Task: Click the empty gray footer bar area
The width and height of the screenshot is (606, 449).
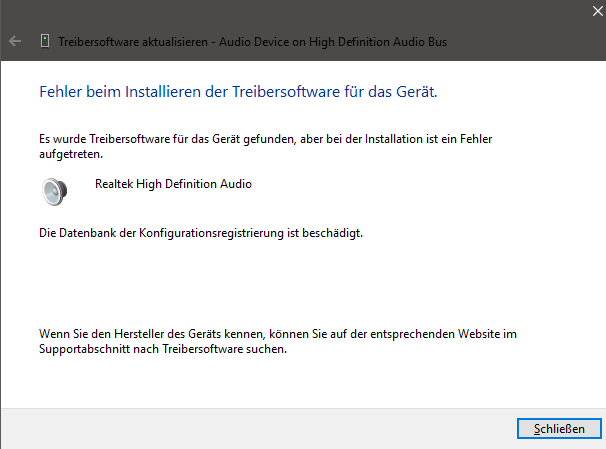Action: [255, 429]
